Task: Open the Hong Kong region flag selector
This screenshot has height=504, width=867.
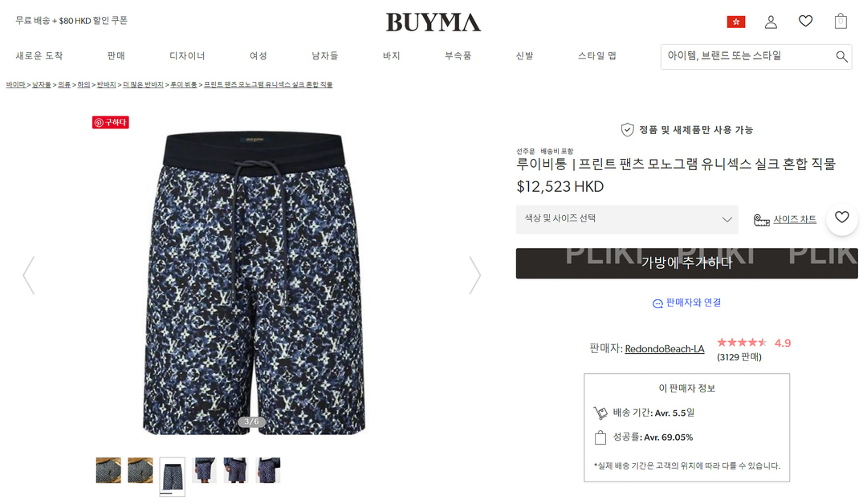Action: pyautogui.click(x=735, y=22)
